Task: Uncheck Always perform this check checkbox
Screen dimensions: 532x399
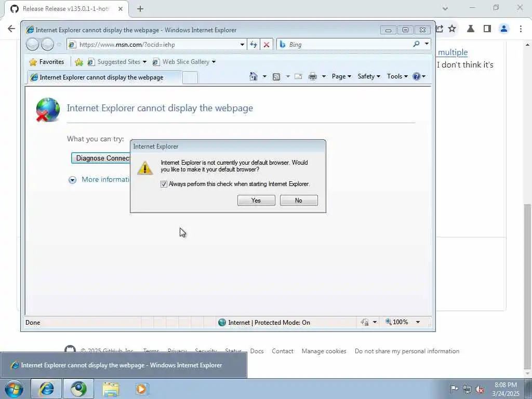Action: 164,184
